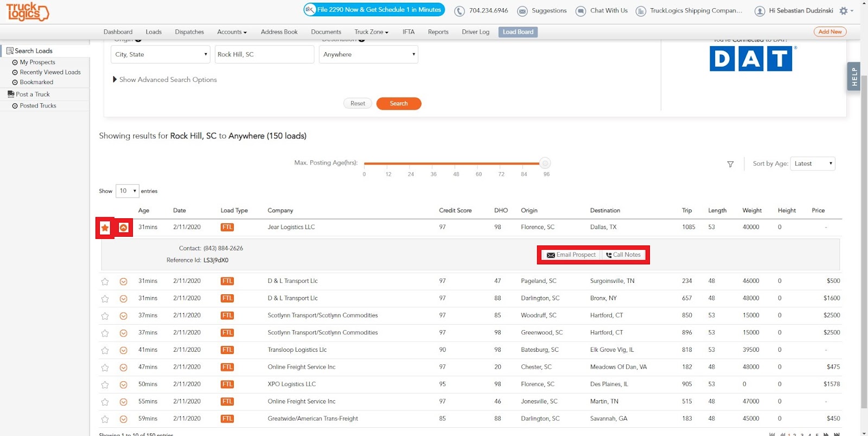Click the Reset button
The height and width of the screenshot is (436, 868).
click(358, 104)
